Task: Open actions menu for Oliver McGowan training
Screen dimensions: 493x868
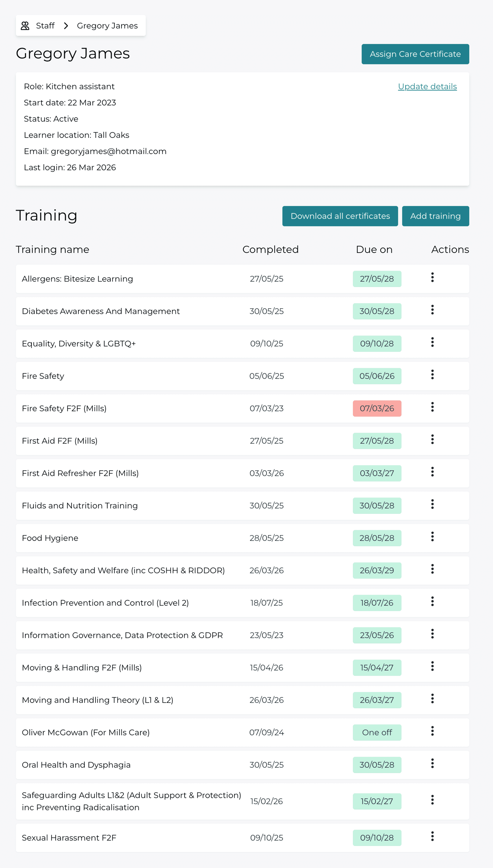Action: pos(432,732)
